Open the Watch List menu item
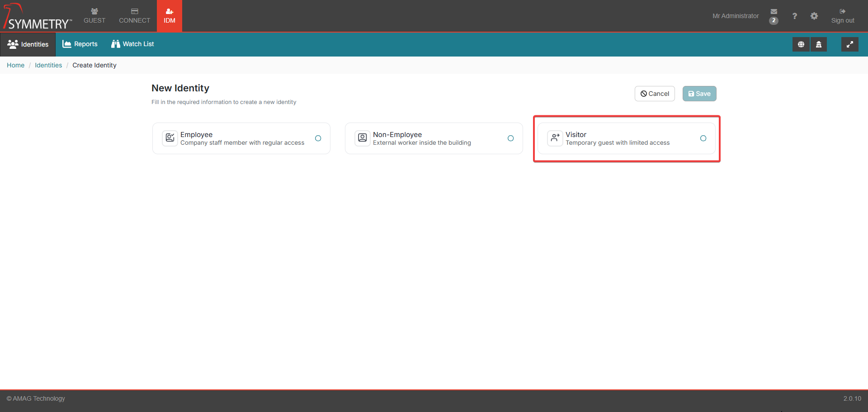868x412 pixels. [132, 44]
